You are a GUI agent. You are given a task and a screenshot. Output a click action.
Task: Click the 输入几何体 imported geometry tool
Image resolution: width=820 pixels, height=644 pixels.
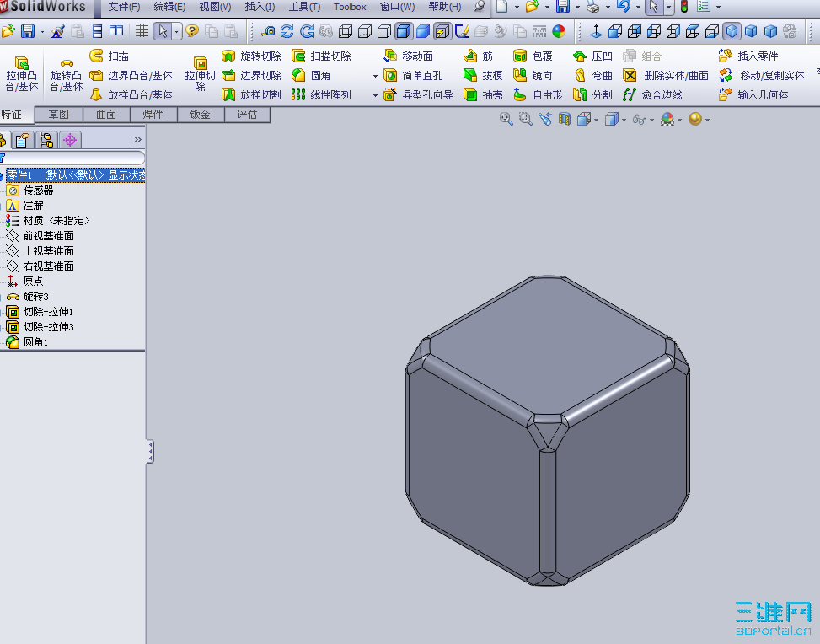(753, 94)
